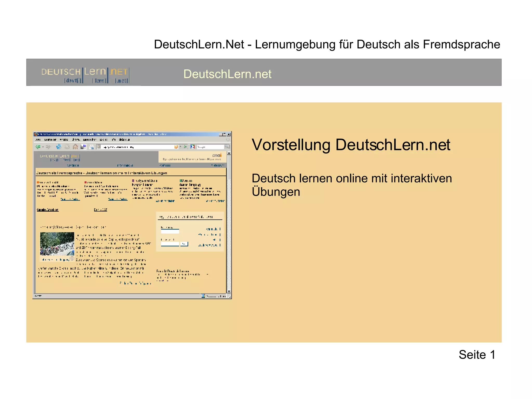The image size is (532, 399).
Task: Open the Google search engine selector
Action: click(192, 147)
